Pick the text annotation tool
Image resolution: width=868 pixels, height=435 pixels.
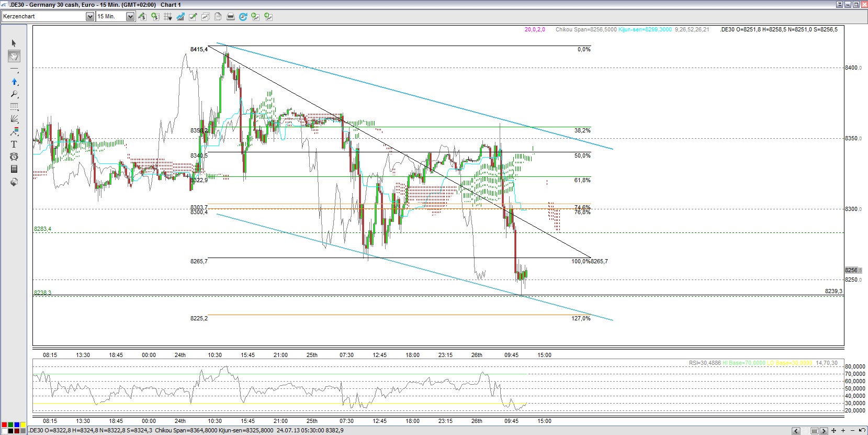tap(14, 144)
